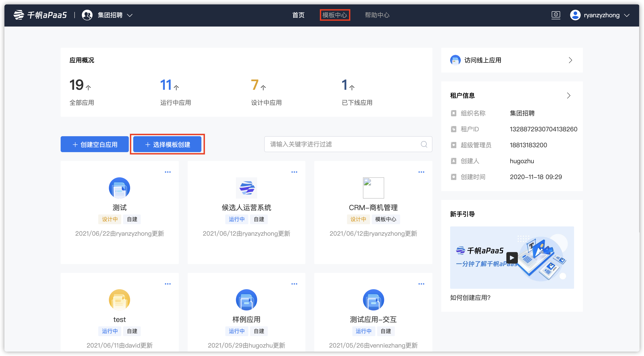The height and width of the screenshot is (356, 644).
Task: Go to 首页 tab
Action: (x=298, y=15)
